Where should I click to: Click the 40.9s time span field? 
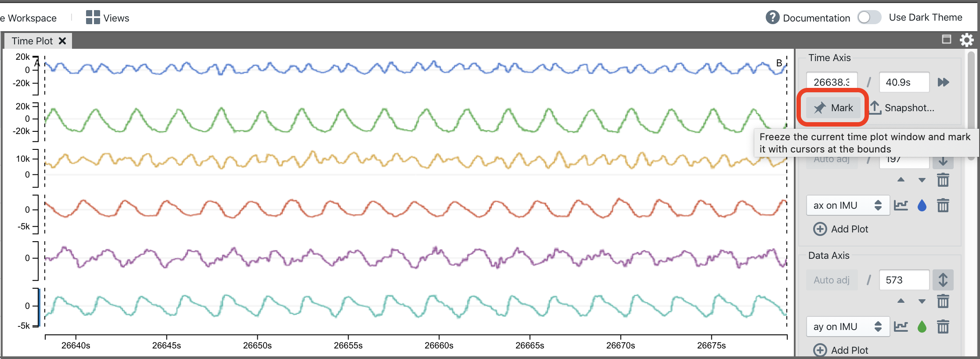click(x=904, y=83)
